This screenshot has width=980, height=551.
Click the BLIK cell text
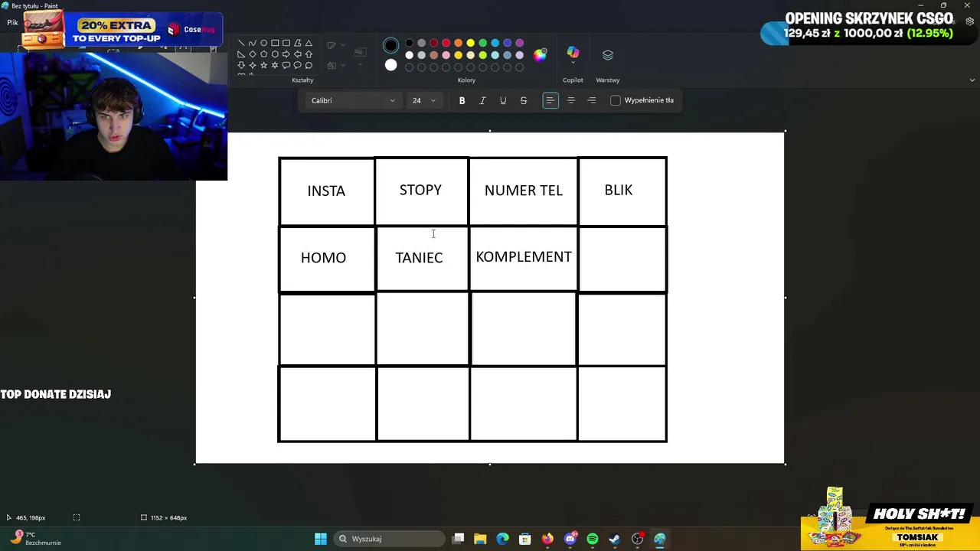pyautogui.click(x=619, y=190)
